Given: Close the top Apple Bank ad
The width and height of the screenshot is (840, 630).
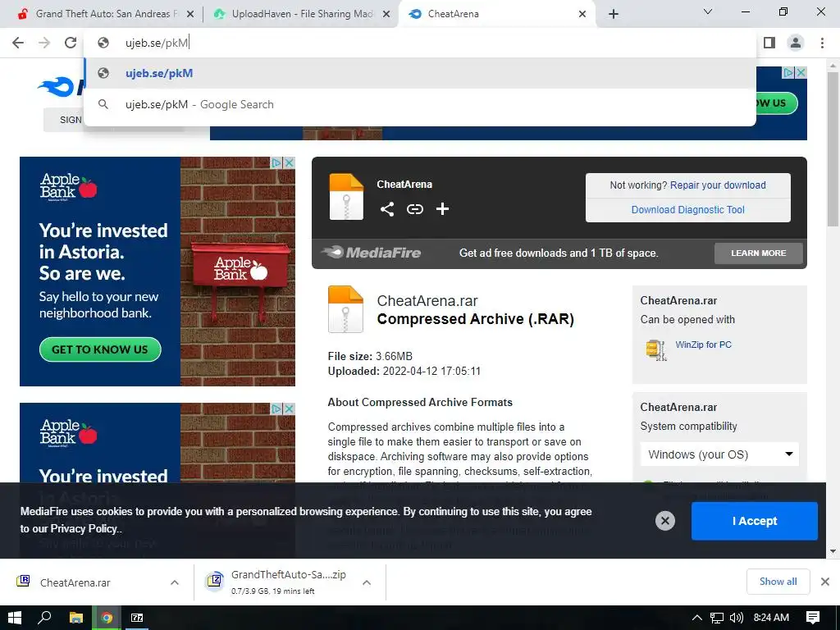Looking at the screenshot, I should (289, 162).
